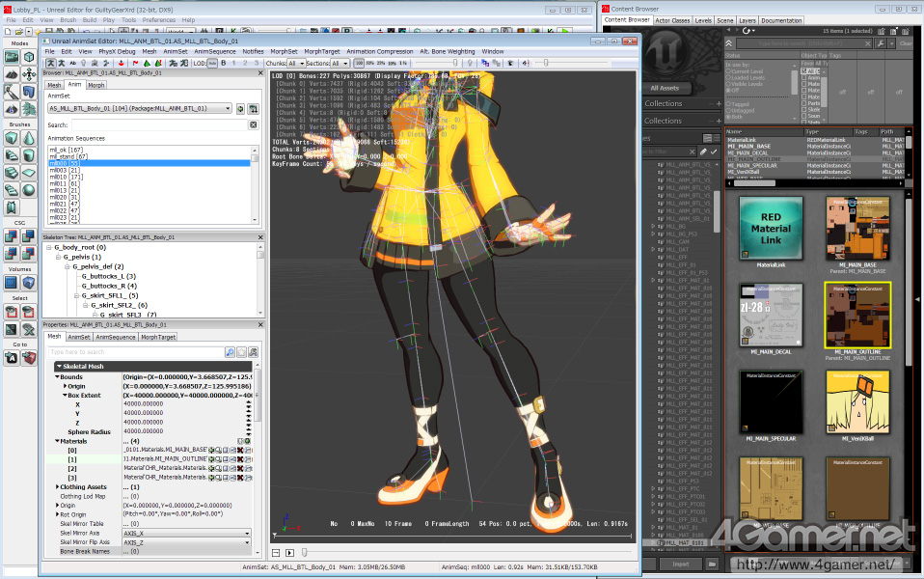The image size is (924, 579).
Task: Click the search magnifier icon in Properties panel
Action: click(x=230, y=352)
